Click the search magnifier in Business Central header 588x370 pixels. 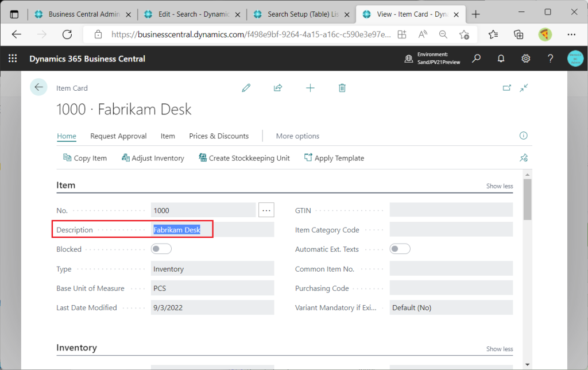click(476, 59)
